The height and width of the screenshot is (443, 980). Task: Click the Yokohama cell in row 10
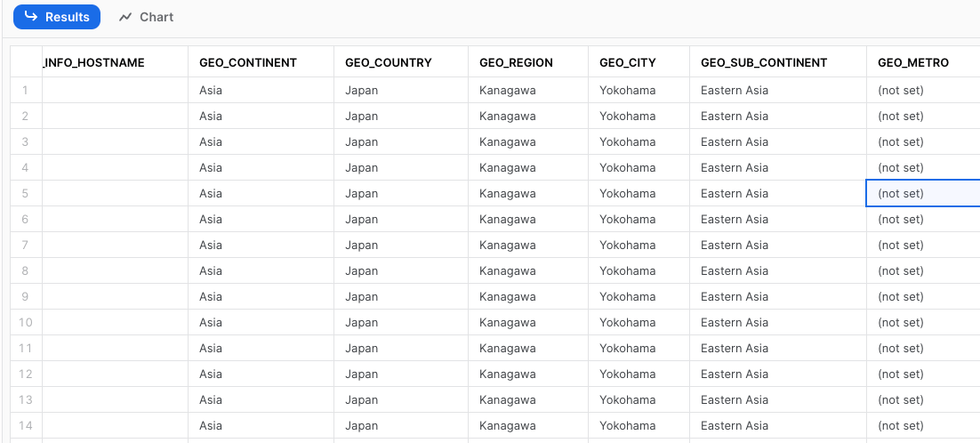[x=639, y=322]
